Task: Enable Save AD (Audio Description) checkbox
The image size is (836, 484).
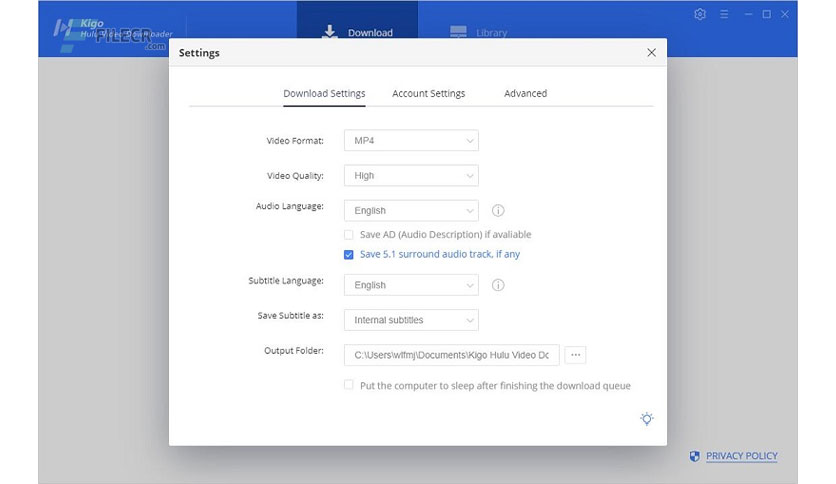Action: coord(349,235)
